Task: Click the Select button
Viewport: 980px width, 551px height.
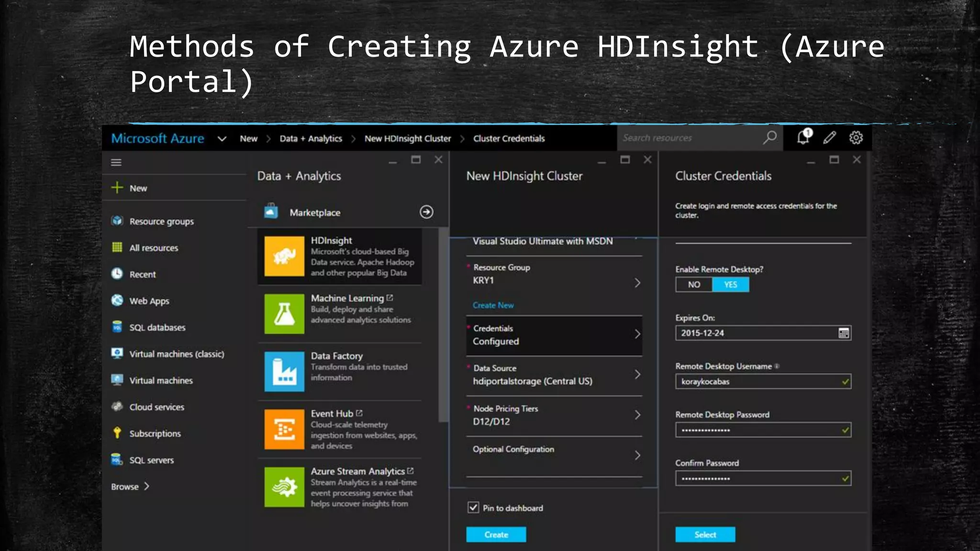Action: tap(705, 534)
